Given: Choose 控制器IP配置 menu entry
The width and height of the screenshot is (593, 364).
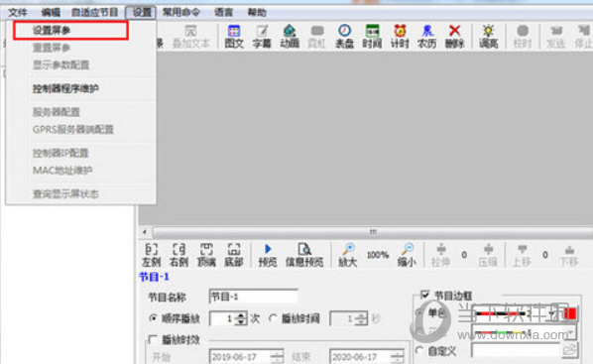Looking at the screenshot, I should (60, 153).
